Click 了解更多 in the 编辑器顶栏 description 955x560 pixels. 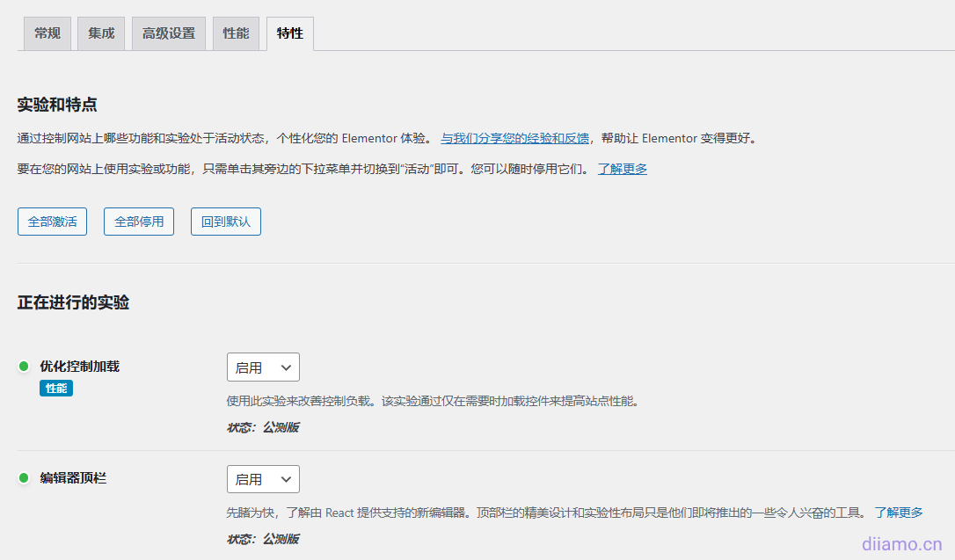pyautogui.click(x=899, y=513)
